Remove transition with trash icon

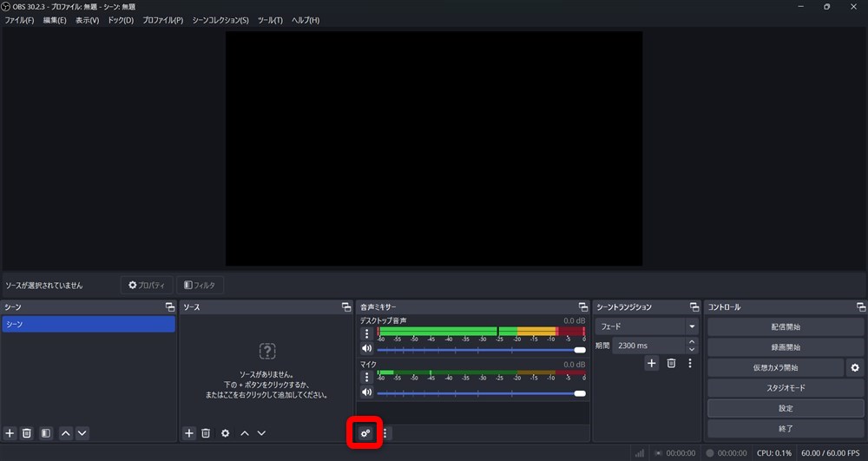click(x=671, y=364)
